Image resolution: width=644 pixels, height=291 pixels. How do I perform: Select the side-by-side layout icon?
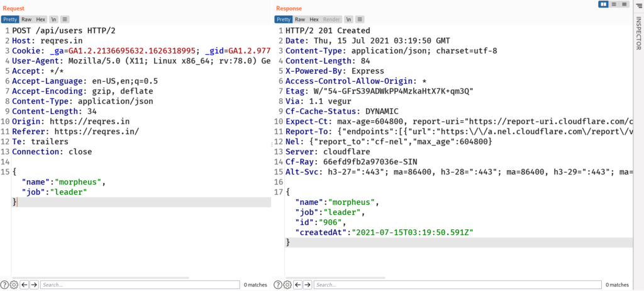[x=603, y=4]
